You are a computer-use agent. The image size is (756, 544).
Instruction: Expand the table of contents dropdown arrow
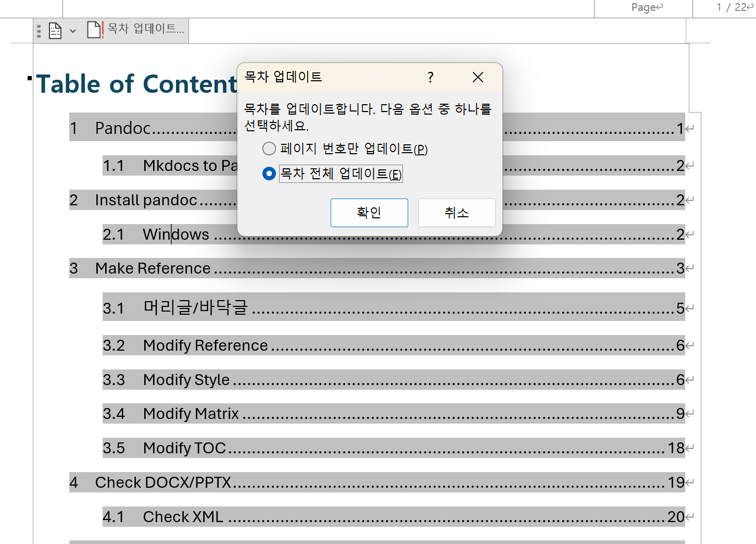(x=73, y=31)
